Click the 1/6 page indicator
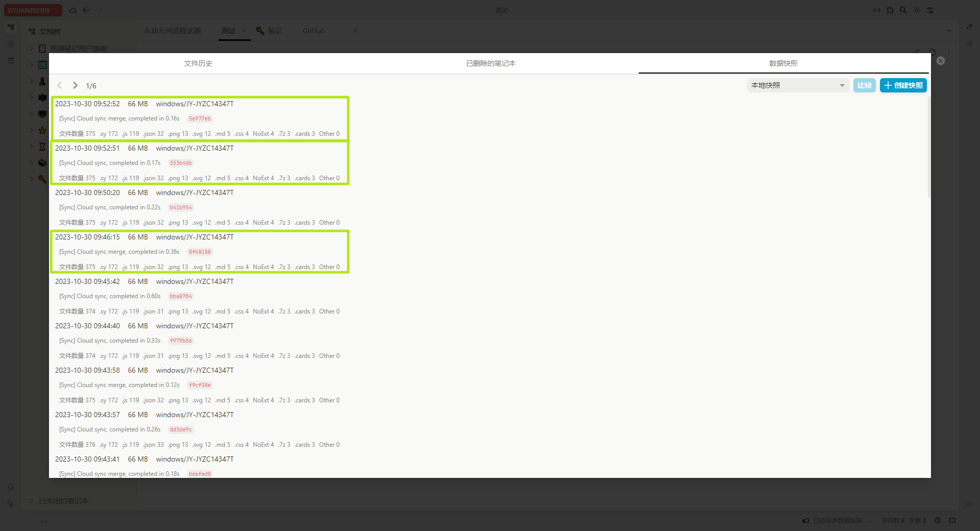Image resolution: width=980 pixels, height=531 pixels. tap(91, 86)
